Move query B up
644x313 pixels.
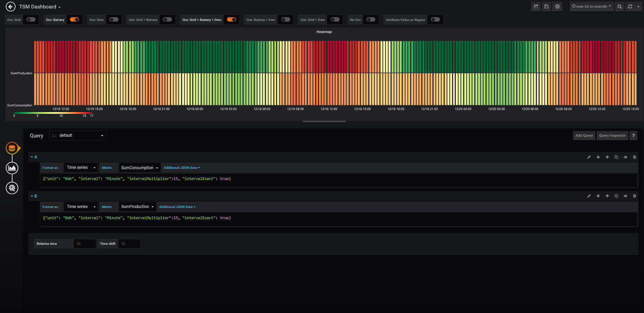click(x=607, y=196)
